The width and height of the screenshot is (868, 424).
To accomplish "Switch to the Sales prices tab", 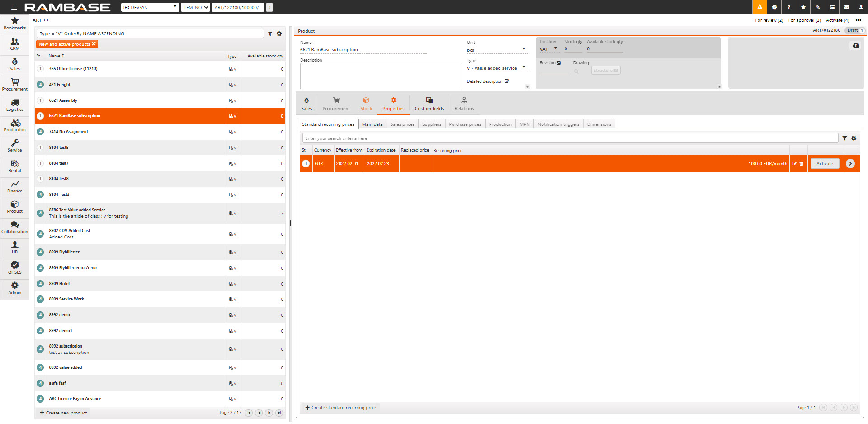I will 402,124.
